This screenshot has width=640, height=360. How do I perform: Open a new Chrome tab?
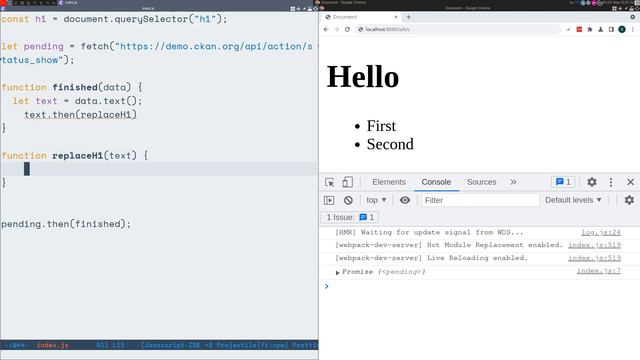pyautogui.click(x=408, y=17)
